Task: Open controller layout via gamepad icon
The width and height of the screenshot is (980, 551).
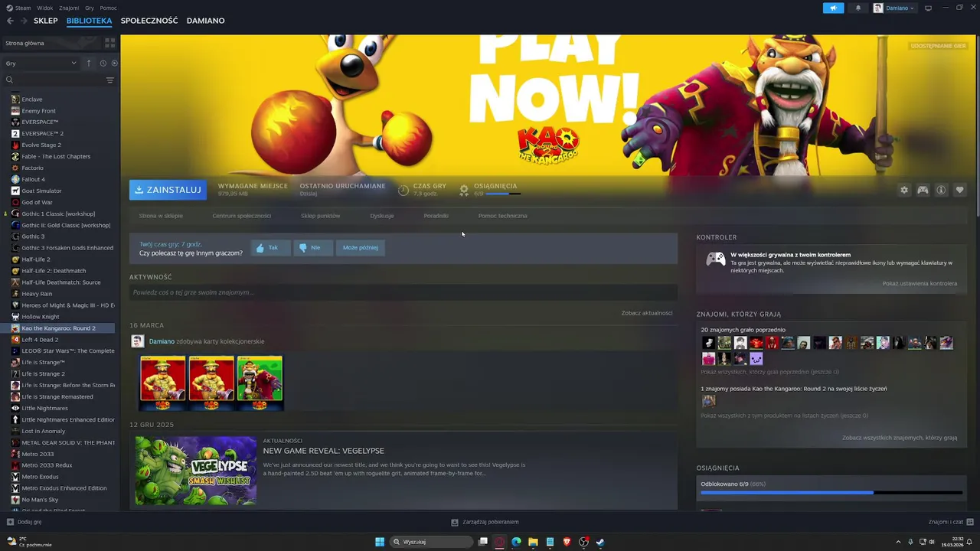Action: (x=923, y=190)
